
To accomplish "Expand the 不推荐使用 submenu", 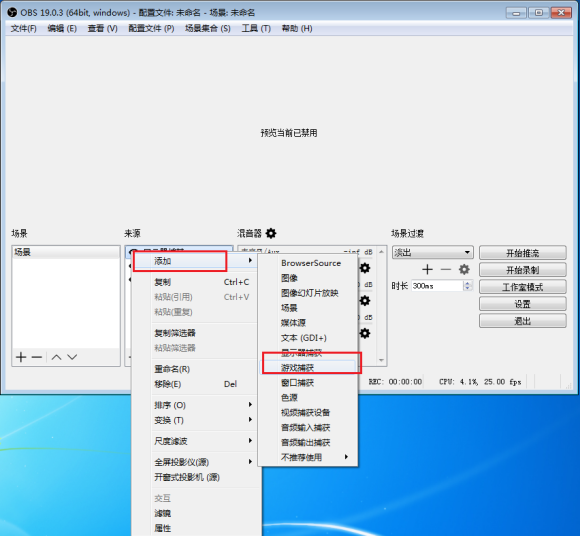I will [308, 458].
